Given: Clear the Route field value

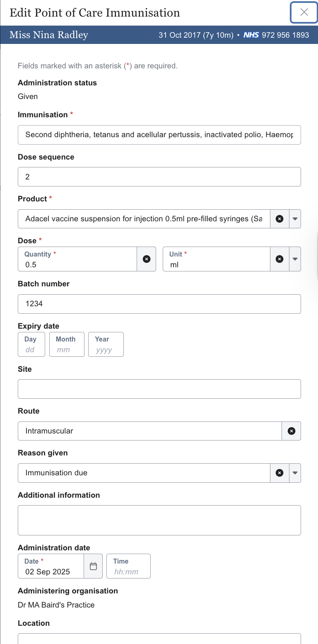Looking at the screenshot, I should tap(291, 431).
